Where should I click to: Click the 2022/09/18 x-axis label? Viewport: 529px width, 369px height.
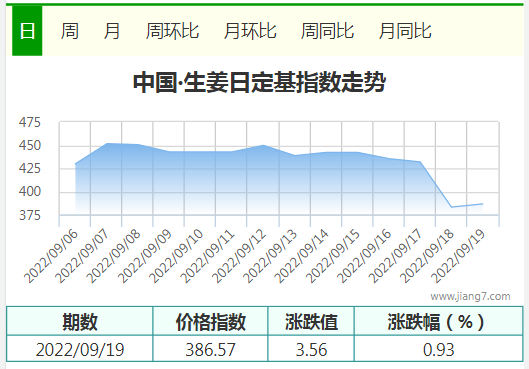coord(427,256)
